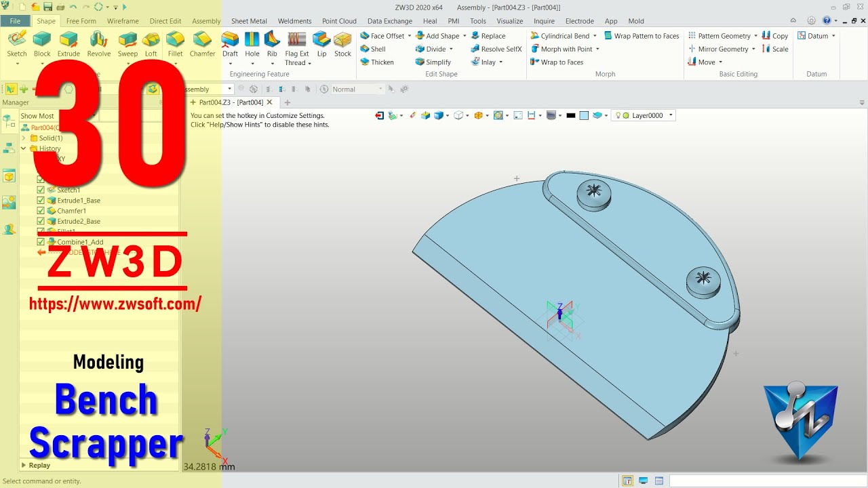This screenshot has height=488, width=868.
Task: Collapse the History tree node
Action: click(24, 148)
